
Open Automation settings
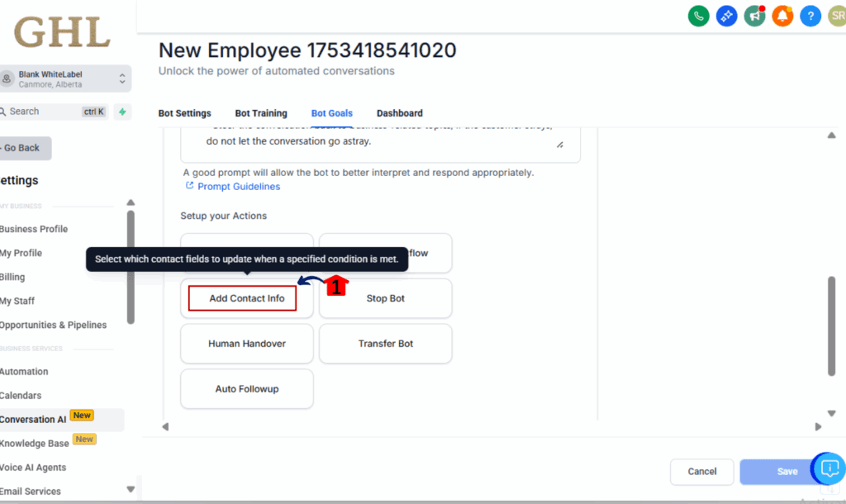pos(24,371)
